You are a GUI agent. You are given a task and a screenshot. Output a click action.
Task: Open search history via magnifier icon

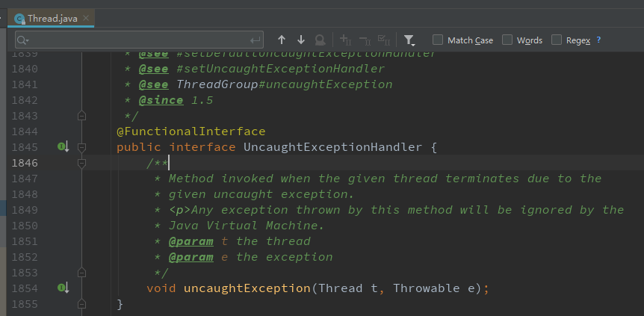[23, 40]
